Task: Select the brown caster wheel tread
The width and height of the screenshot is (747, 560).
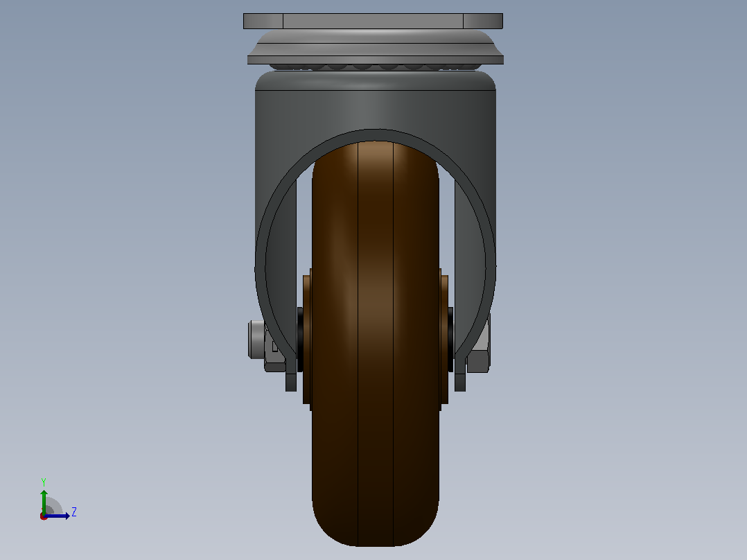Action: click(376, 343)
